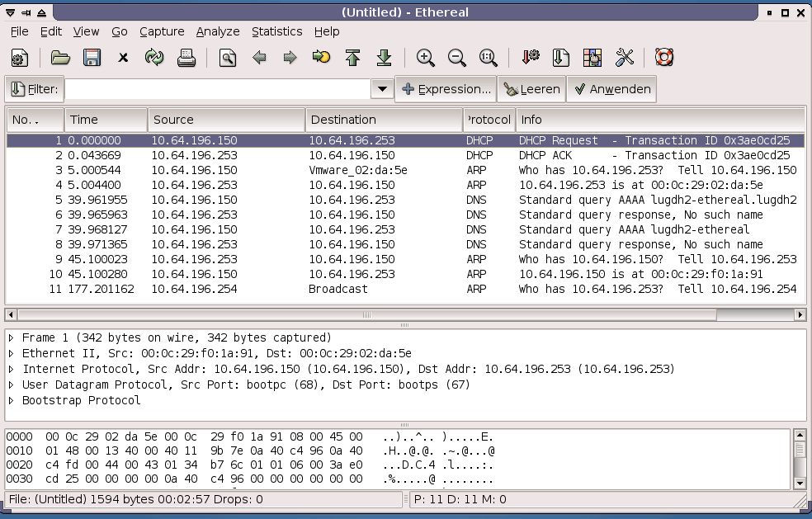Expand the User Datagram Protocol node

(12, 385)
